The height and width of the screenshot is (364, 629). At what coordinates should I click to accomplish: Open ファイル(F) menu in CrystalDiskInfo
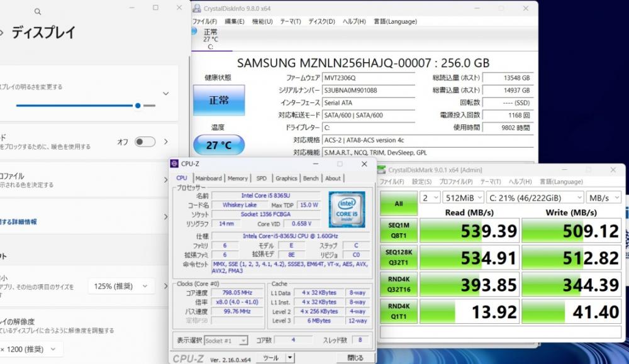pyautogui.click(x=204, y=21)
